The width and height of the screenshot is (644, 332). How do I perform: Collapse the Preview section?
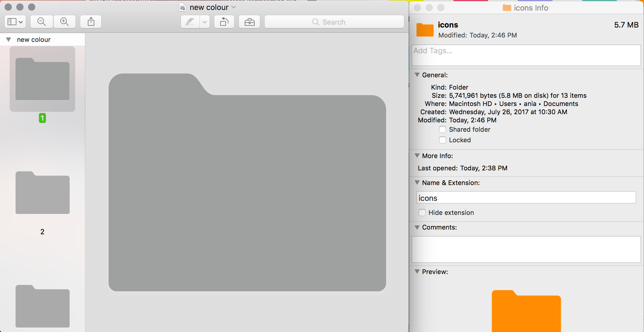click(x=417, y=272)
